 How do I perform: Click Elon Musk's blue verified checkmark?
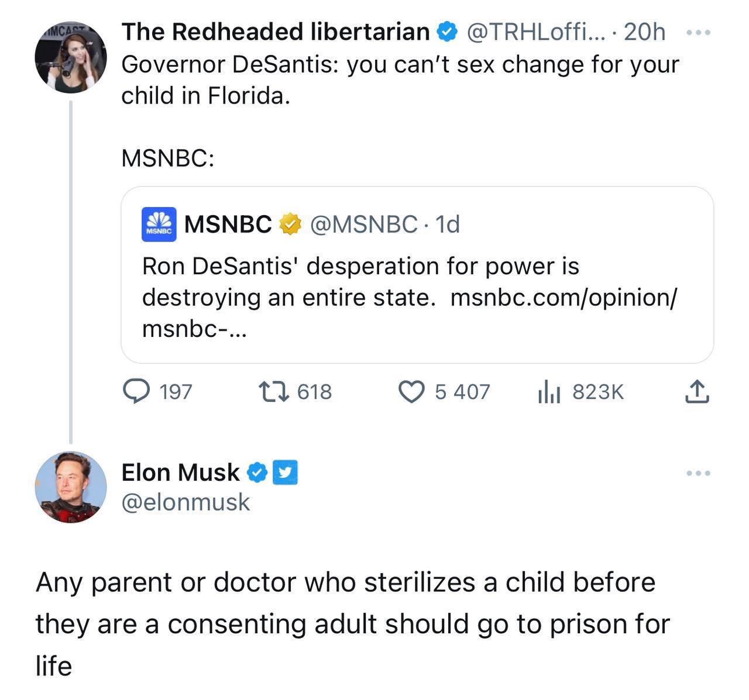tap(257, 473)
